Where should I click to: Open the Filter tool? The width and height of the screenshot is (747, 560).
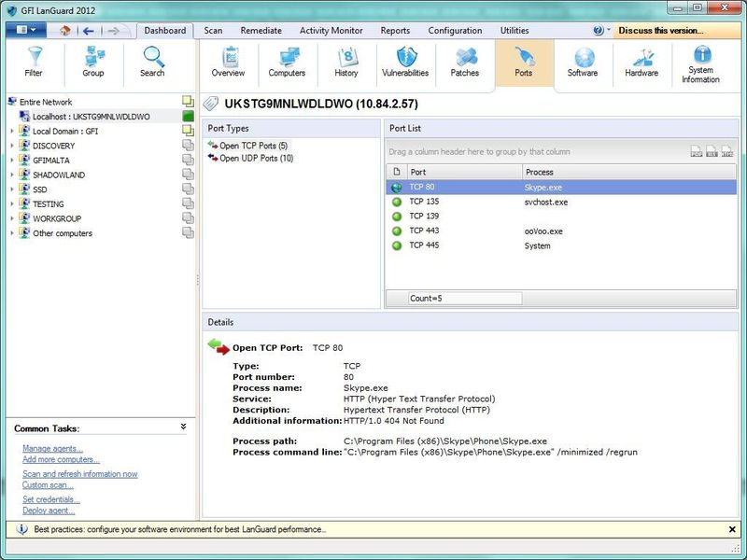pyautogui.click(x=34, y=62)
